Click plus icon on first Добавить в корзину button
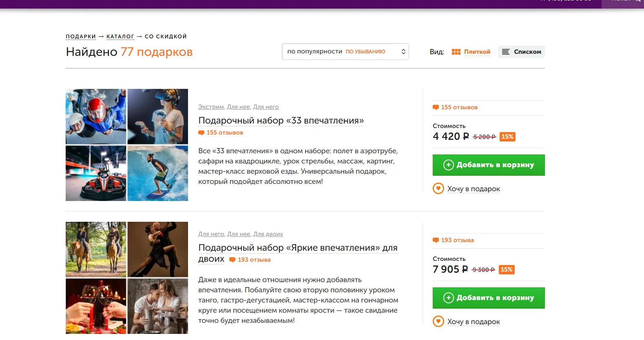 449,165
